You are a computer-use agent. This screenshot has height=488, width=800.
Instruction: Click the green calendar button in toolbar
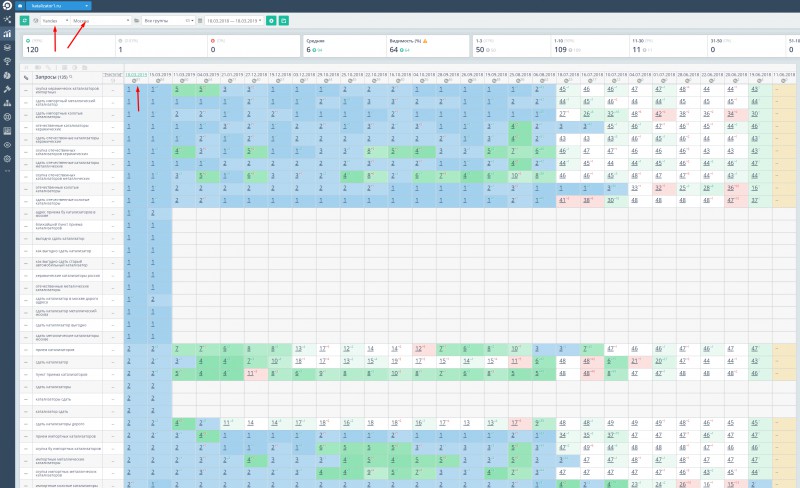pyautogui.click(x=284, y=20)
